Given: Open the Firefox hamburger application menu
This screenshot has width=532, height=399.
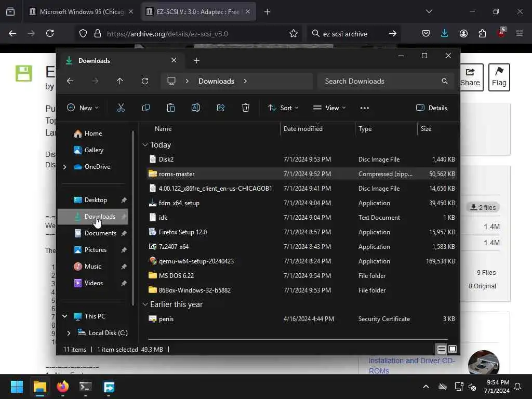Looking at the screenshot, I should click(520, 33).
